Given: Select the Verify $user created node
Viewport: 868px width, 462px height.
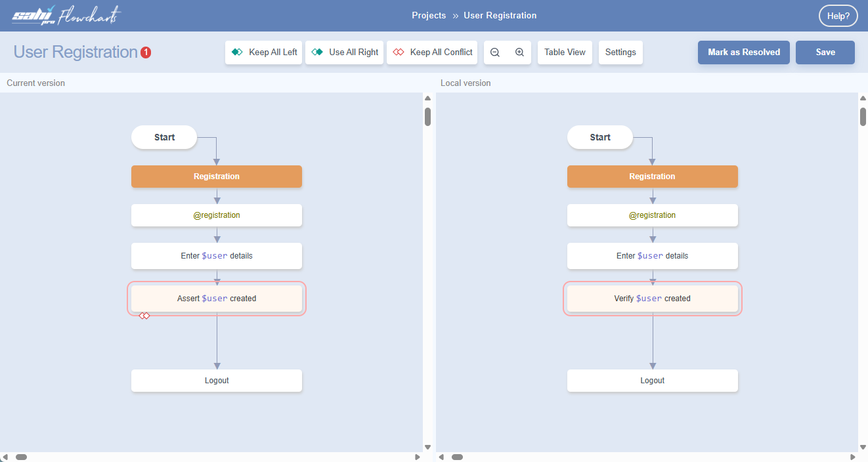Looking at the screenshot, I should click(x=652, y=299).
